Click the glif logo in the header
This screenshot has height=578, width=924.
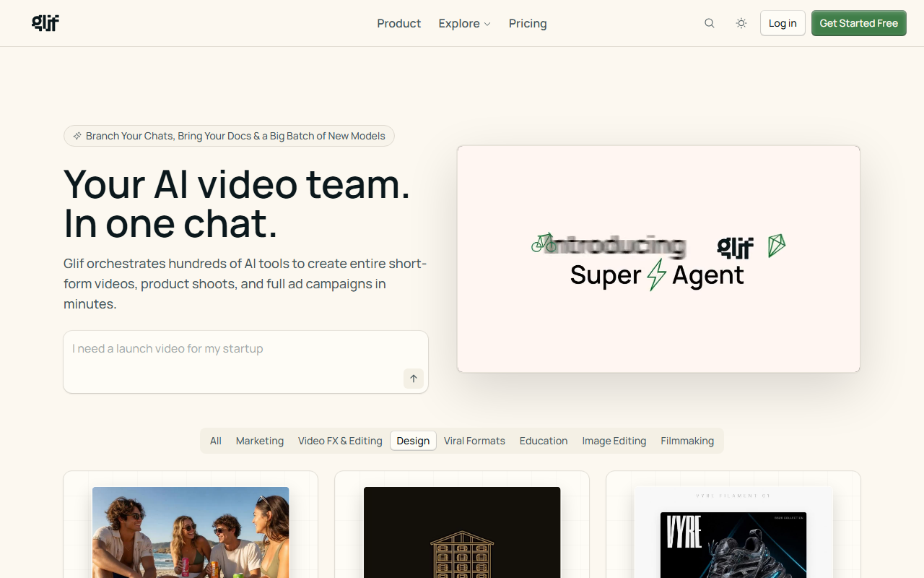click(45, 23)
